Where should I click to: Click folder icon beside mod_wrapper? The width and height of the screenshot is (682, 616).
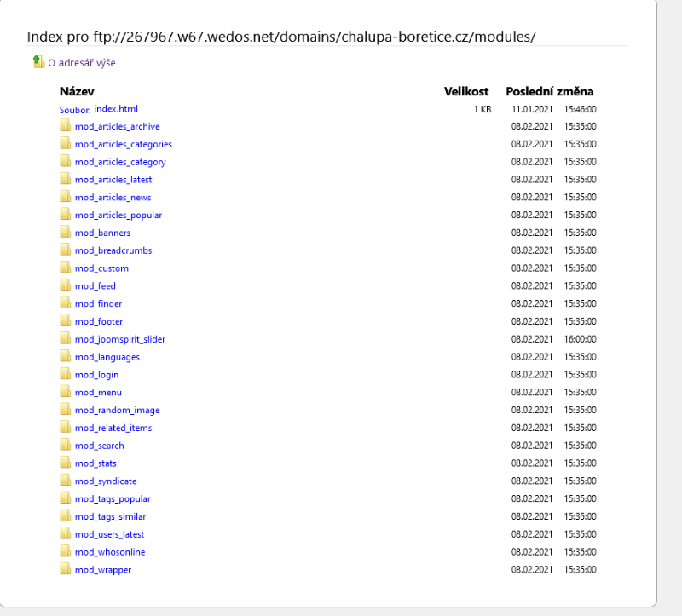66,569
